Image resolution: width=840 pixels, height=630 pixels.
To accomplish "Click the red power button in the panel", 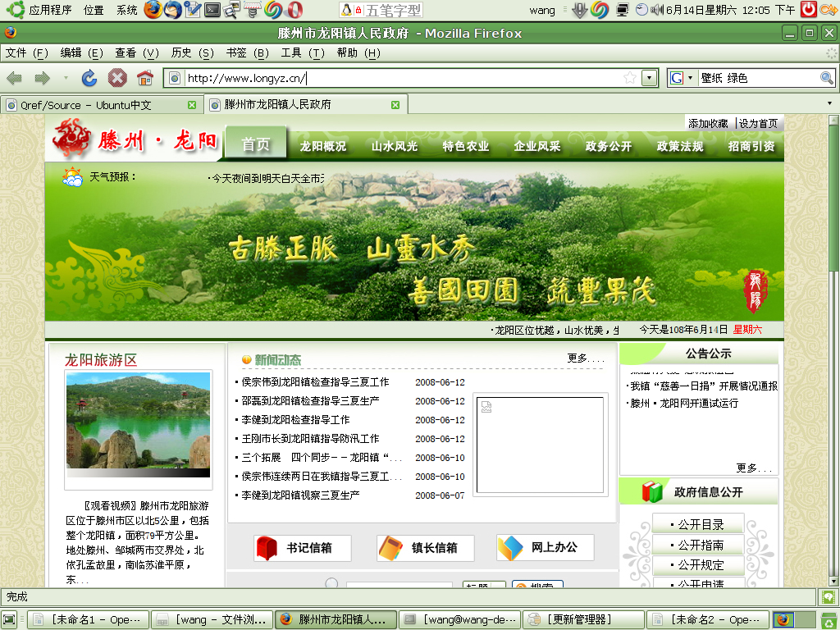I will (808, 9).
